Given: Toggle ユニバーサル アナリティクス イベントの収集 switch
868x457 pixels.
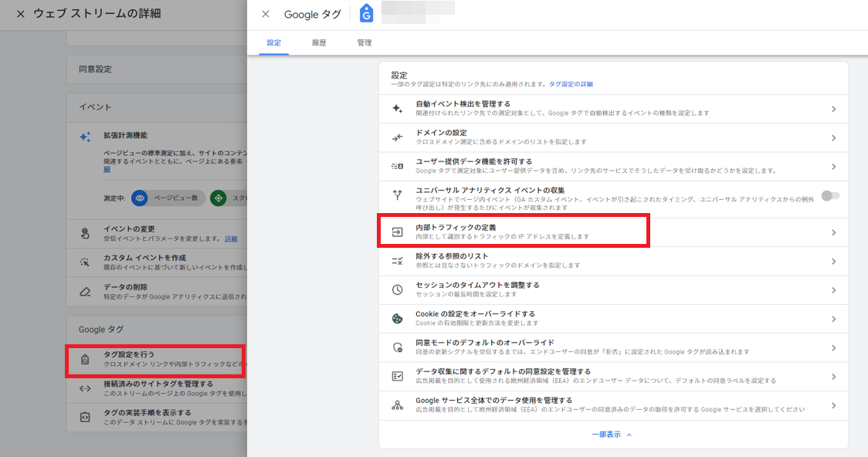Looking at the screenshot, I should click(x=830, y=195).
